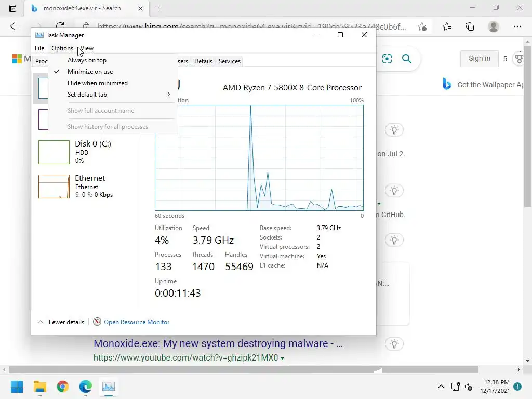The width and height of the screenshot is (532, 399).
Task: Click Sign in button on Bing
Action: click(479, 58)
